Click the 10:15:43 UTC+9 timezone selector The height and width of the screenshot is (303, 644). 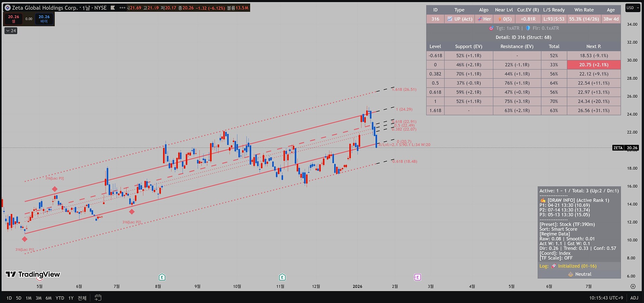click(x=606, y=298)
